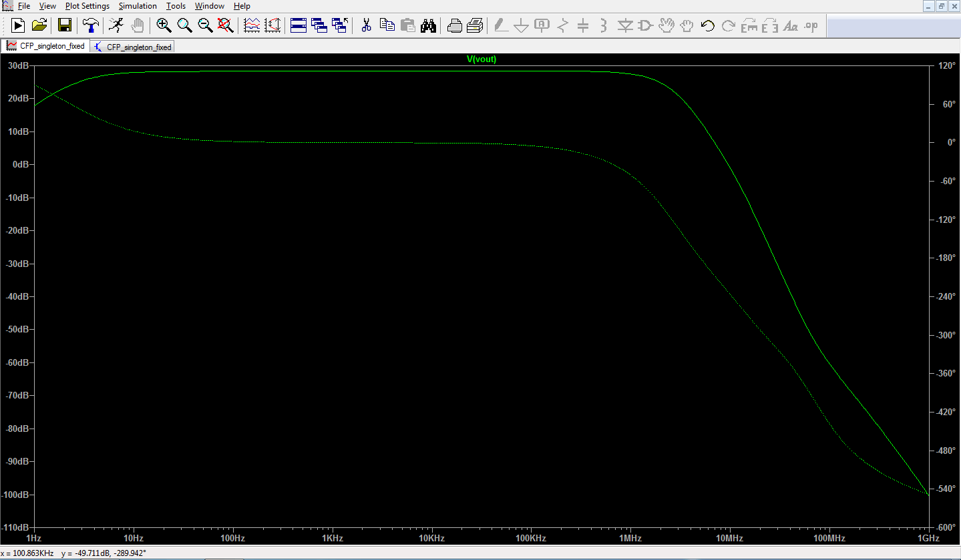
Task: Open the Help menu
Action: tap(242, 6)
